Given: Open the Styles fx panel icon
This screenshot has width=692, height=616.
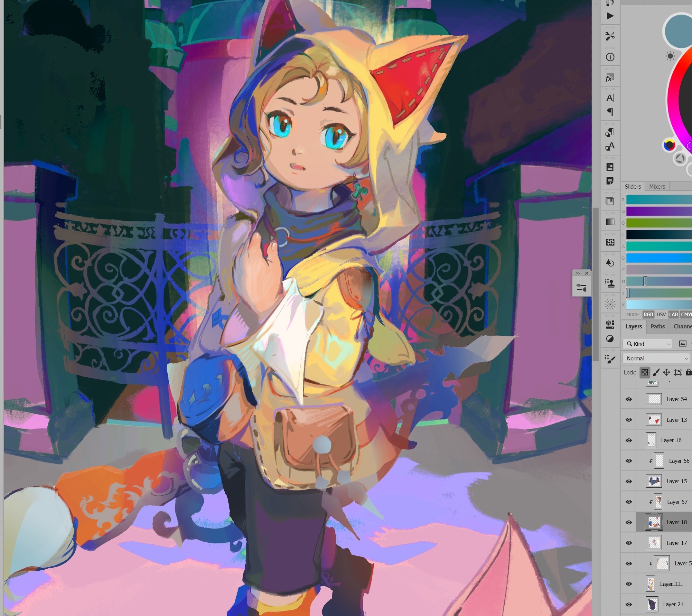Looking at the screenshot, I should (x=610, y=79).
